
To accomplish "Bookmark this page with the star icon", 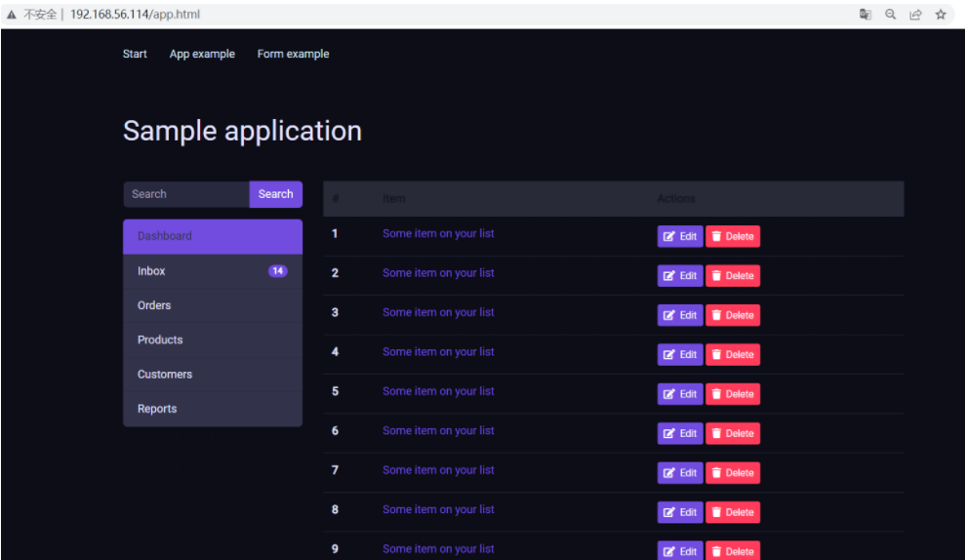I will point(941,15).
